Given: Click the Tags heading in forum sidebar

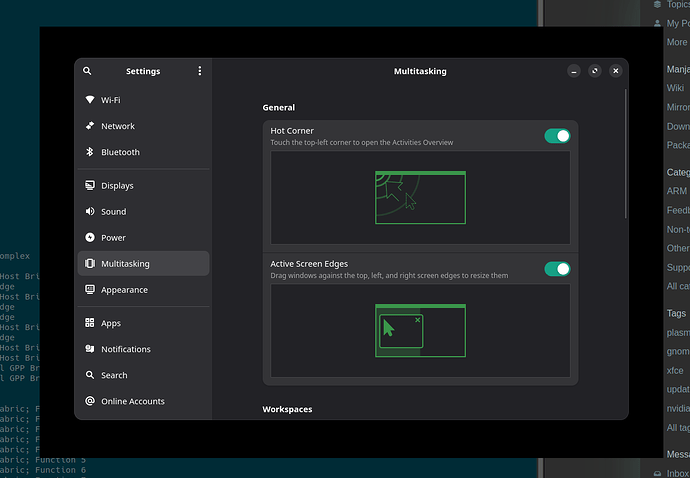Looking at the screenshot, I should click(676, 313).
